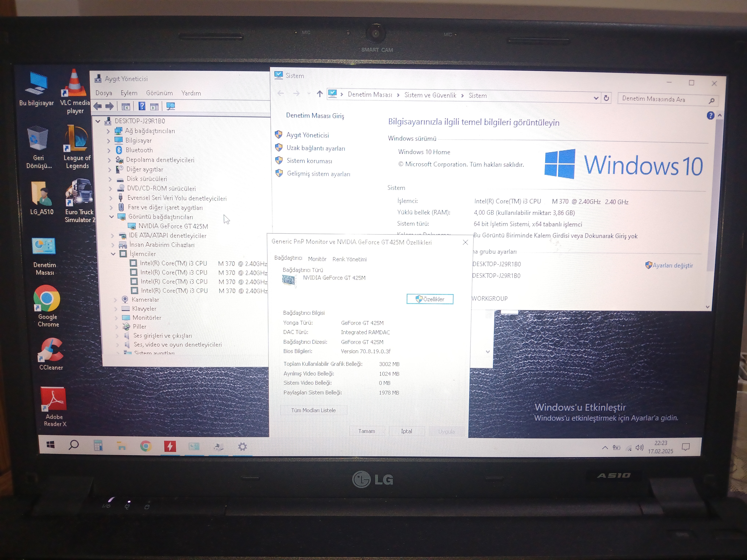Viewport: 747px width, 560px height.
Task: Collapse İşlemciler node
Action: pos(114,253)
